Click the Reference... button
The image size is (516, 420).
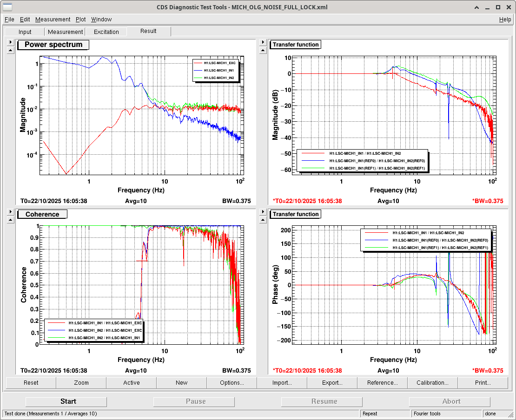(x=382, y=383)
